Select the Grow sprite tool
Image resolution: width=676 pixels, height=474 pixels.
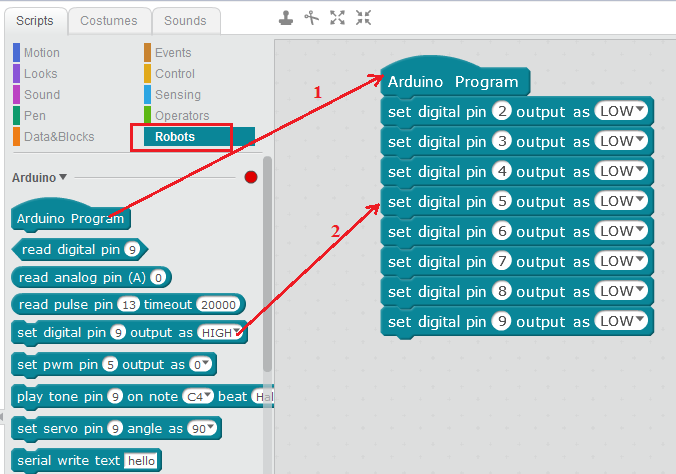(337, 18)
